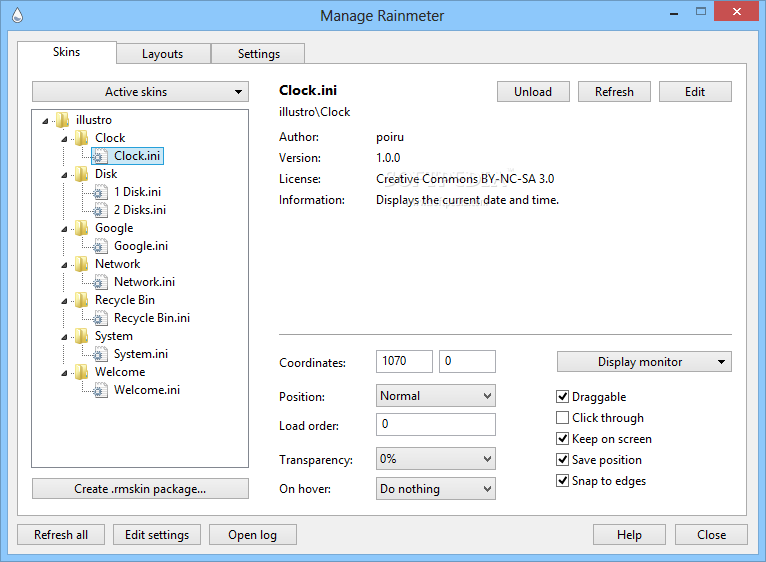
Task: Maximize the Manage Rainmeter window
Action: click(x=701, y=12)
